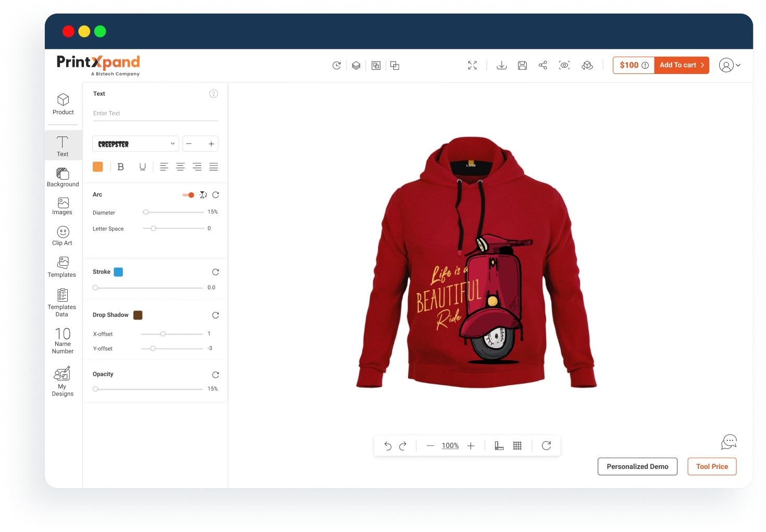The height and width of the screenshot is (532, 766).
Task: Click Add To cart button
Action: coord(682,65)
